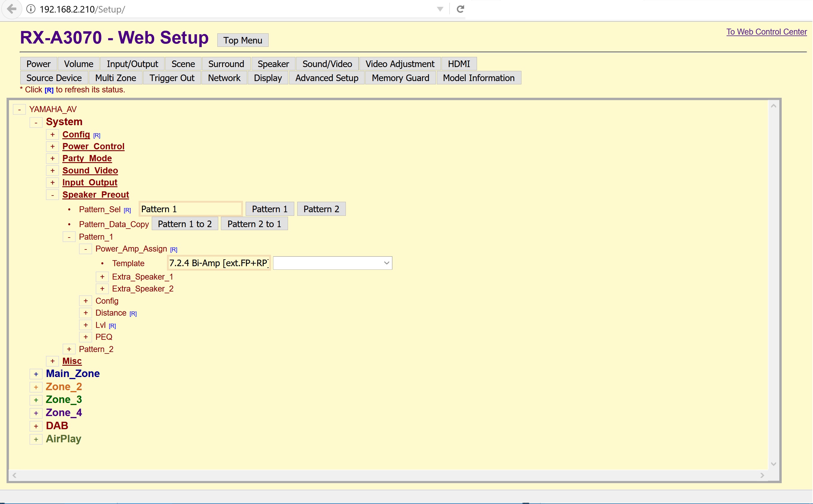Expand the Lvl node
Viewport: 813px width, 504px height.
click(86, 325)
